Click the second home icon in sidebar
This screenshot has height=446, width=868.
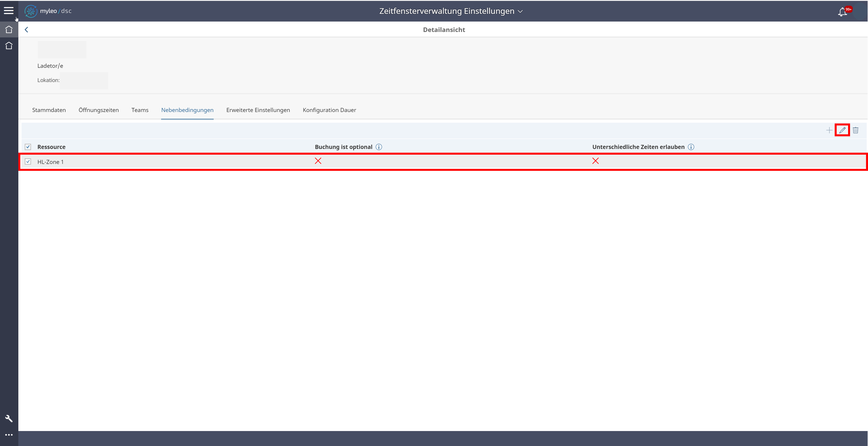point(9,46)
